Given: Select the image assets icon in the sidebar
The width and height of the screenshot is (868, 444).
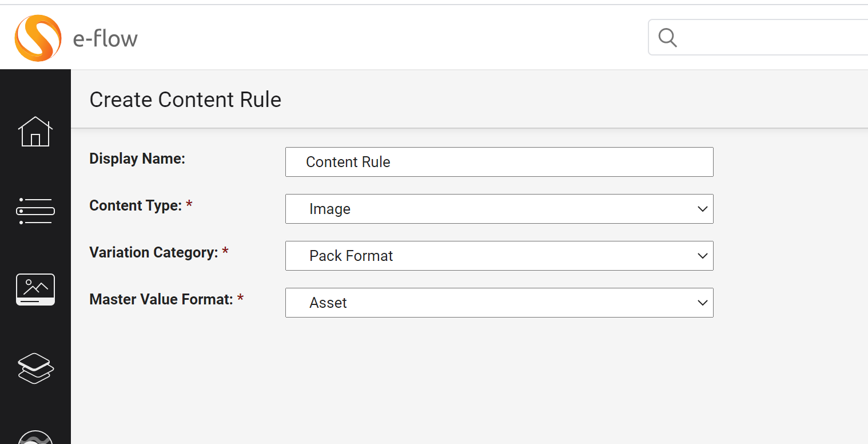Looking at the screenshot, I should pyautogui.click(x=35, y=290).
